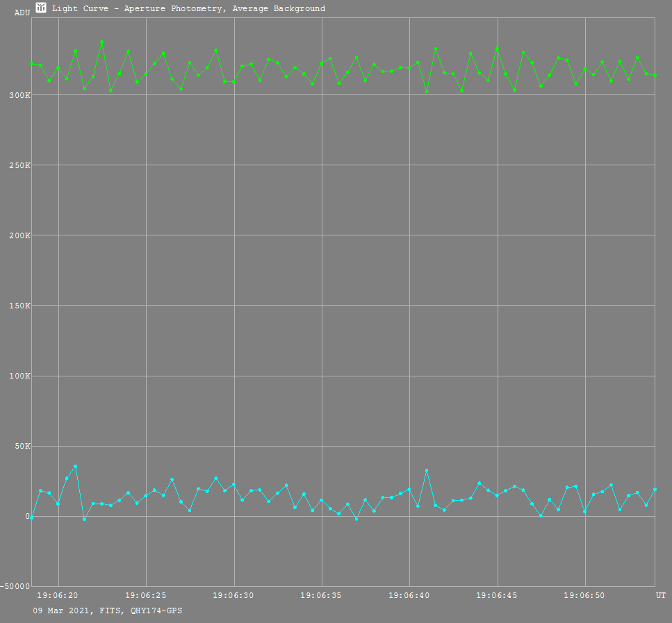The height and width of the screenshot is (623, 672).
Task: Click the '19:06:25' time axis label
Action: 146,596
